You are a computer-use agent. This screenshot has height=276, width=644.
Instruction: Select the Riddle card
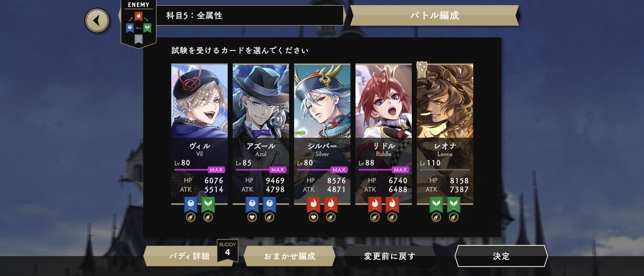(x=384, y=134)
